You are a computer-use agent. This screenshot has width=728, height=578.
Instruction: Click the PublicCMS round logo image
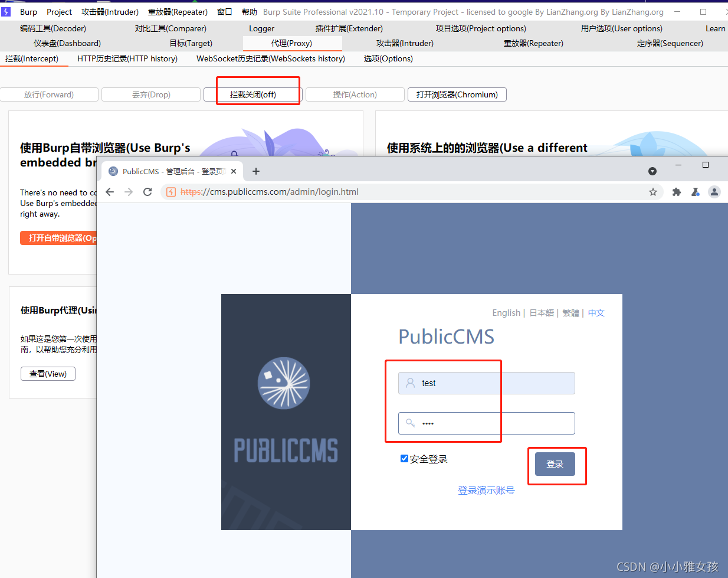(284, 383)
